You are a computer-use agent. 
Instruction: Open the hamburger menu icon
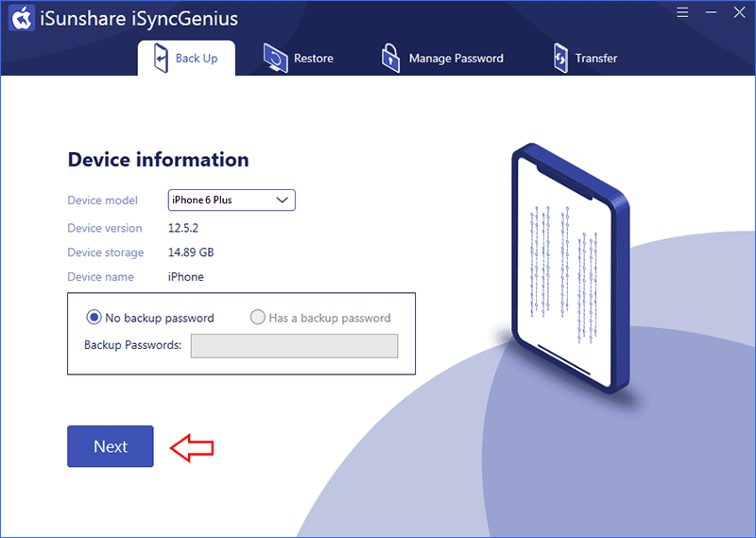tap(681, 12)
